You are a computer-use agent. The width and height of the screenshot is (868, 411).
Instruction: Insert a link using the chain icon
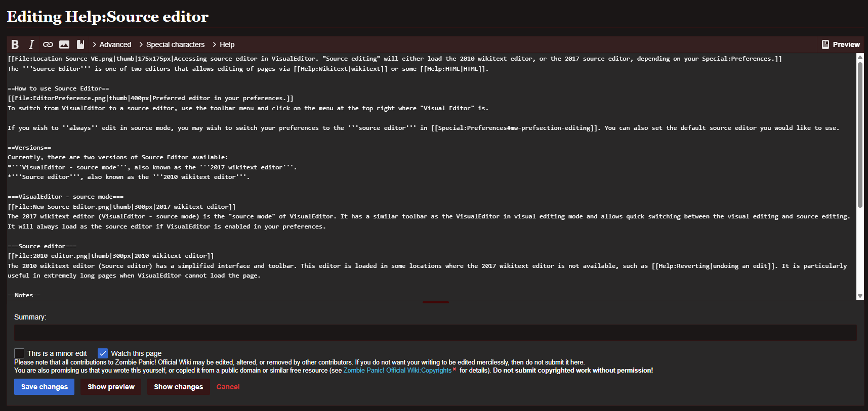point(48,44)
